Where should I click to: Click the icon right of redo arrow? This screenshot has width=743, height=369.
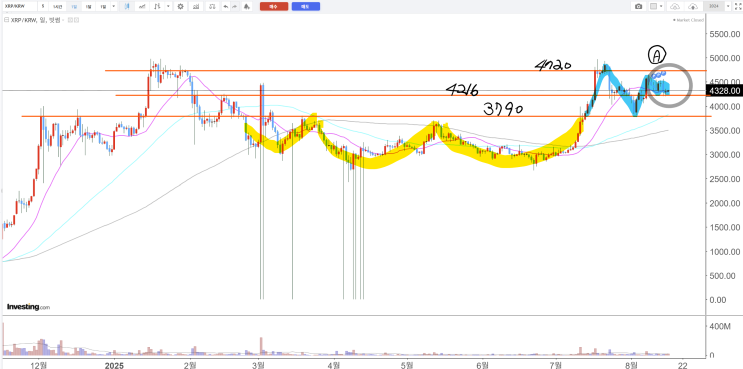(246, 6)
